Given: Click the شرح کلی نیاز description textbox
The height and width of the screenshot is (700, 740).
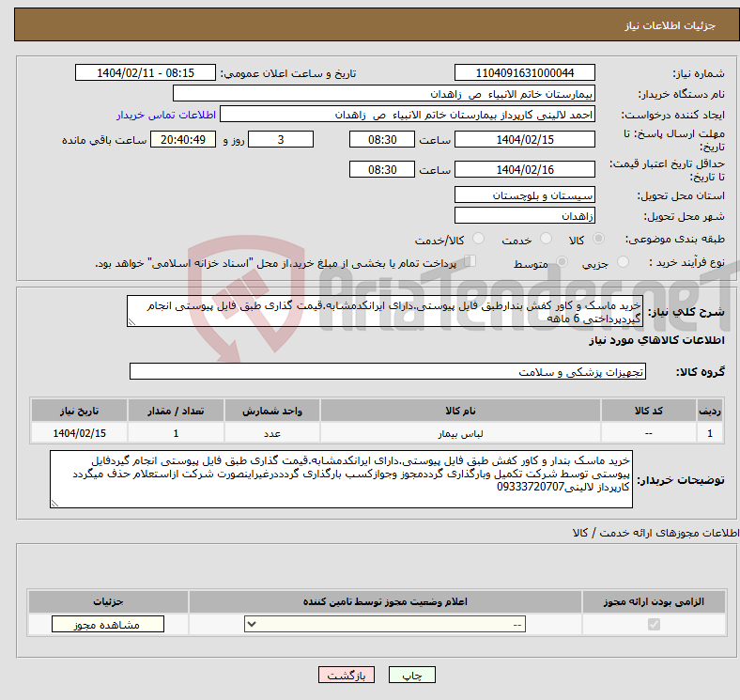Looking at the screenshot, I should point(385,311).
